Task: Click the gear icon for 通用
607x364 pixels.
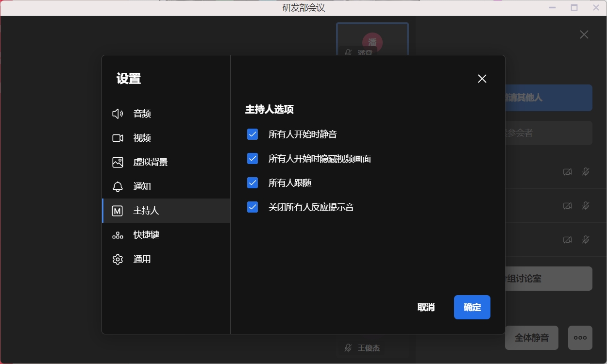Action: [118, 259]
